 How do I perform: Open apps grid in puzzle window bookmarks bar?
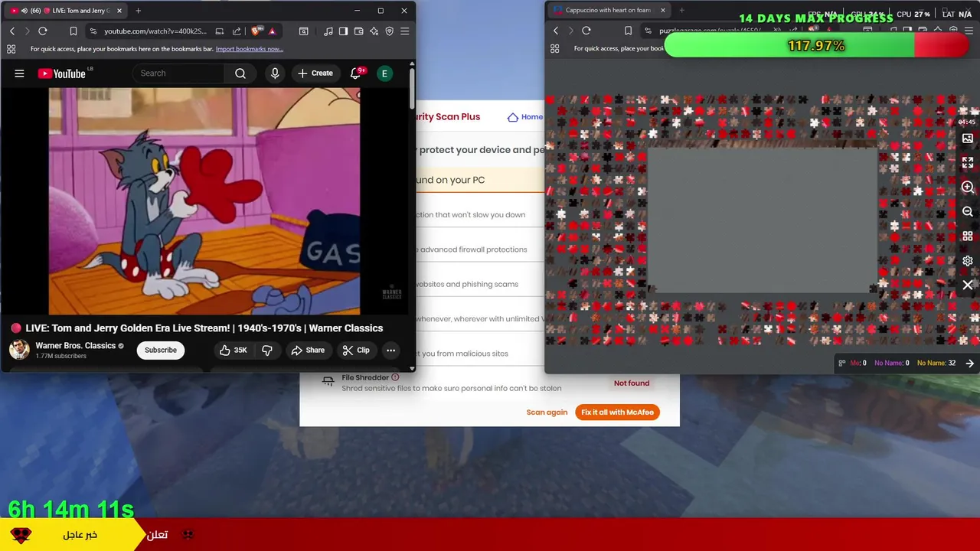(554, 48)
